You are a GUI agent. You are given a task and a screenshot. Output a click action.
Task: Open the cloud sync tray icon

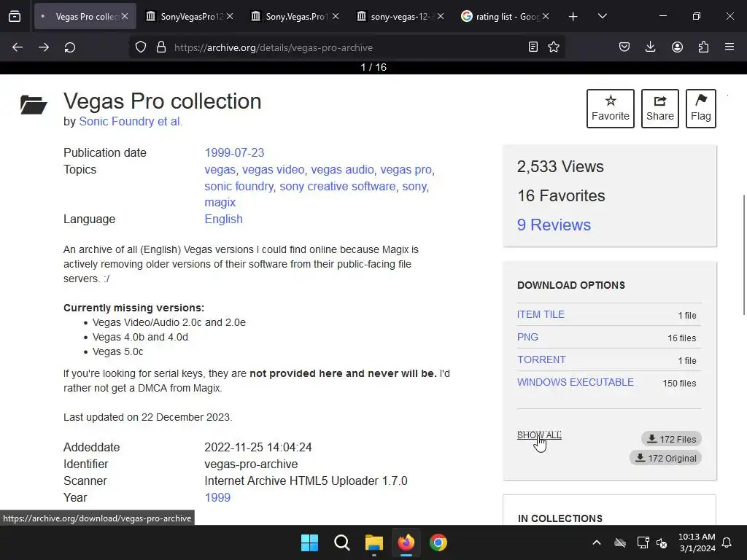coord(620,542)
